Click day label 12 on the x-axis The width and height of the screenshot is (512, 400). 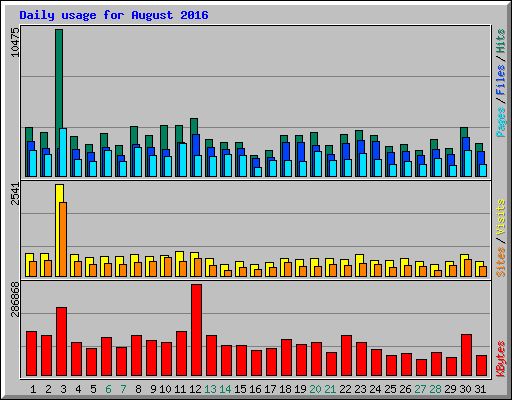click(195, 389)
